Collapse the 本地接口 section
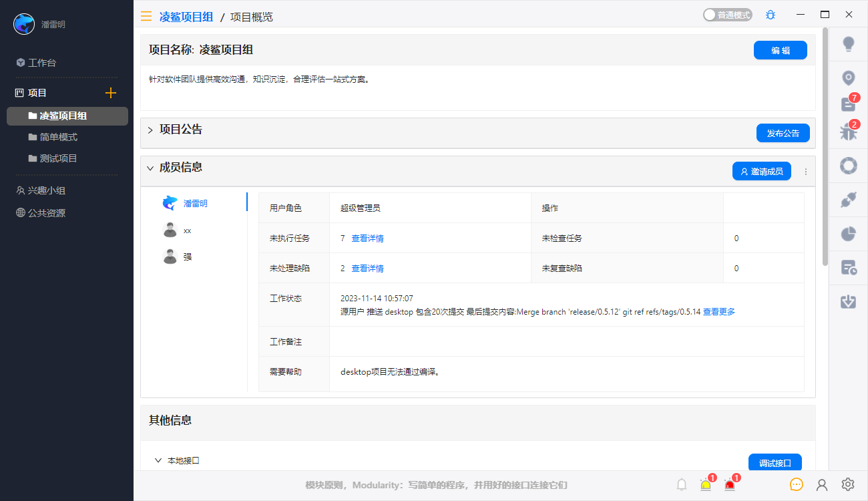This screenshot has height=501, width=868. click(158, 460)
